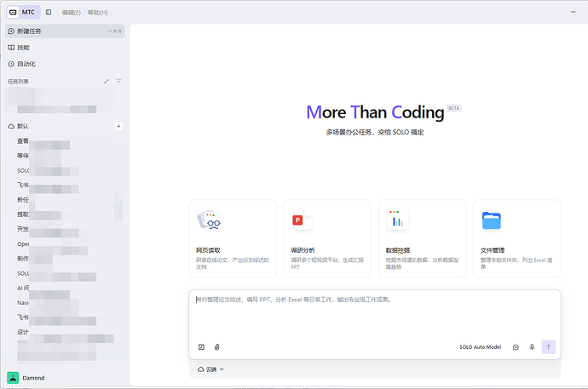Screen dimensions: 588x389
Task: Open the task starting with 开发
Action: point(65,229)
